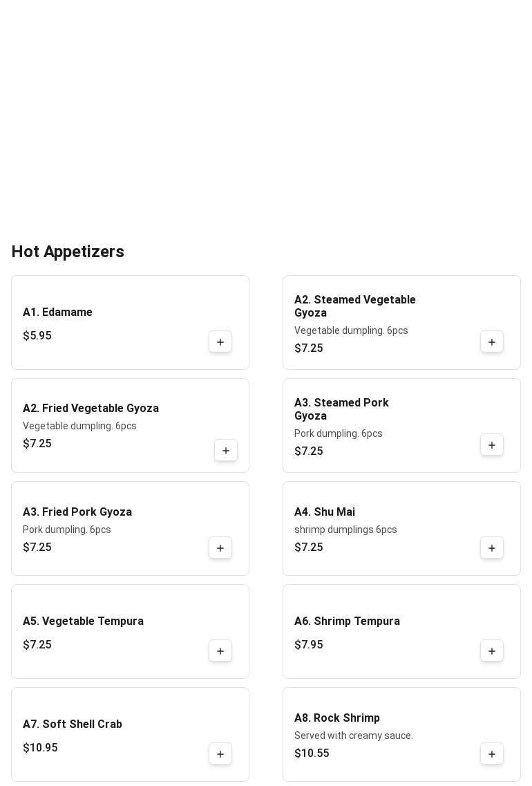Click the "shrimp dumplings 6pcs" description

[x=345, y=530]
